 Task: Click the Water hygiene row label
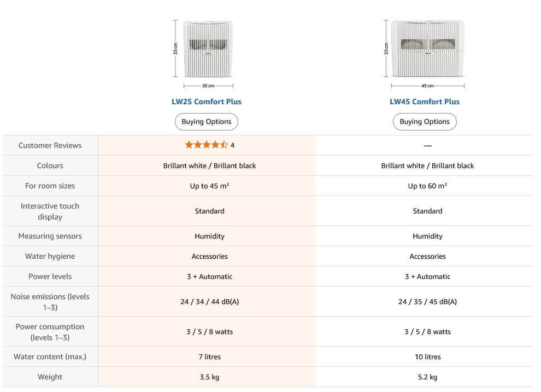50,256
